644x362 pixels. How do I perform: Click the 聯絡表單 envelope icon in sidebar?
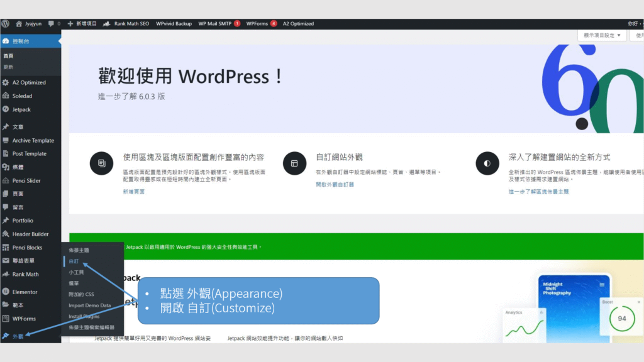click(6, 261)
